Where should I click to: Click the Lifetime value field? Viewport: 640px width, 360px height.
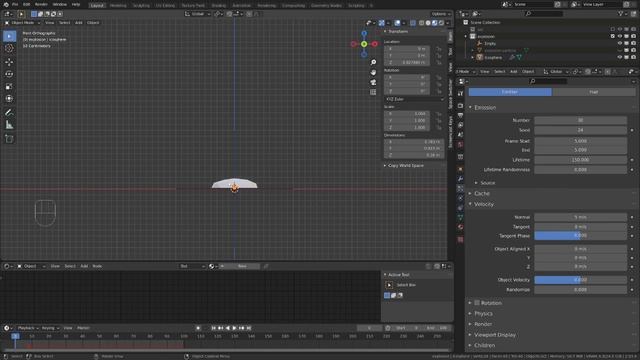click(580, 160)
